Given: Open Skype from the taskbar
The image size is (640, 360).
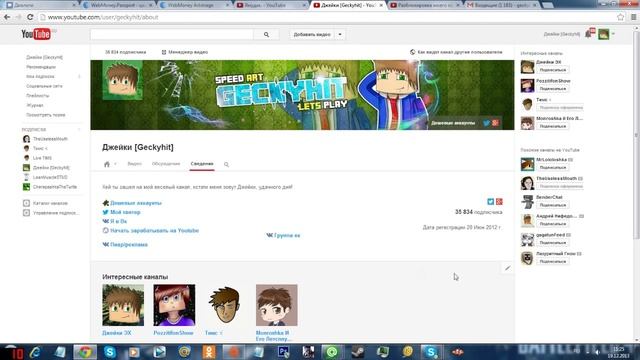Looking at the screenshot, I should [110, 352].
